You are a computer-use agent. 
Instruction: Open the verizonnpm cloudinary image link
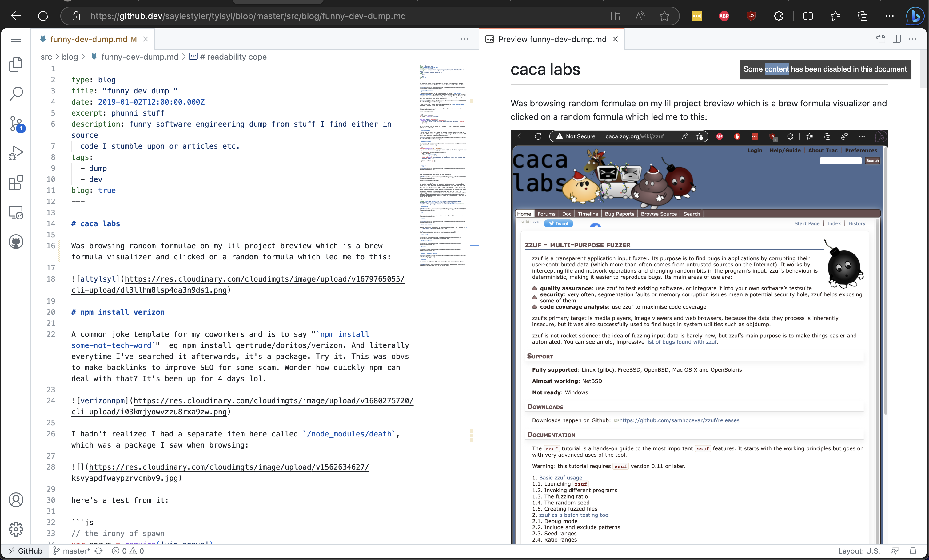pyautogui.click(x=242, y=406)
